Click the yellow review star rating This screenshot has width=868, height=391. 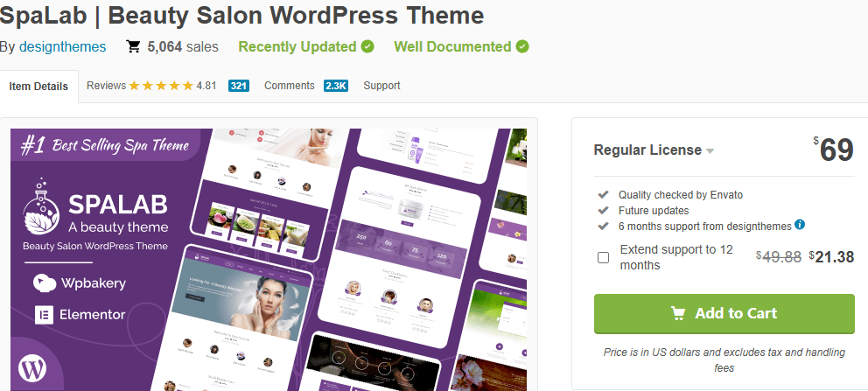[x=161, y=86]
